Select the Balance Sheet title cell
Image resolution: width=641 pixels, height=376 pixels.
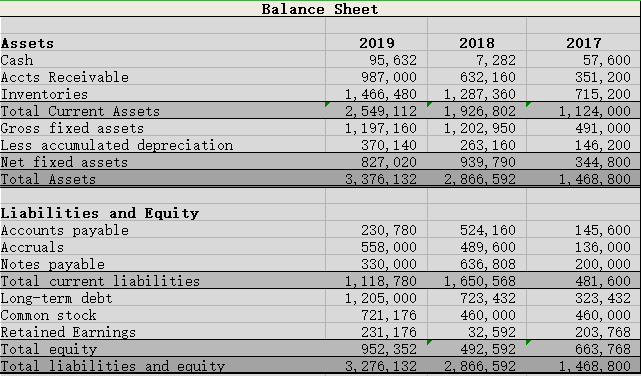320,9
